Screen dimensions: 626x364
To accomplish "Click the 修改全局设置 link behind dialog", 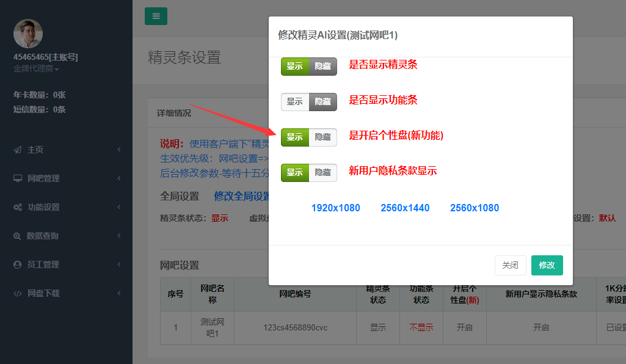I will (x=241, y=196).
